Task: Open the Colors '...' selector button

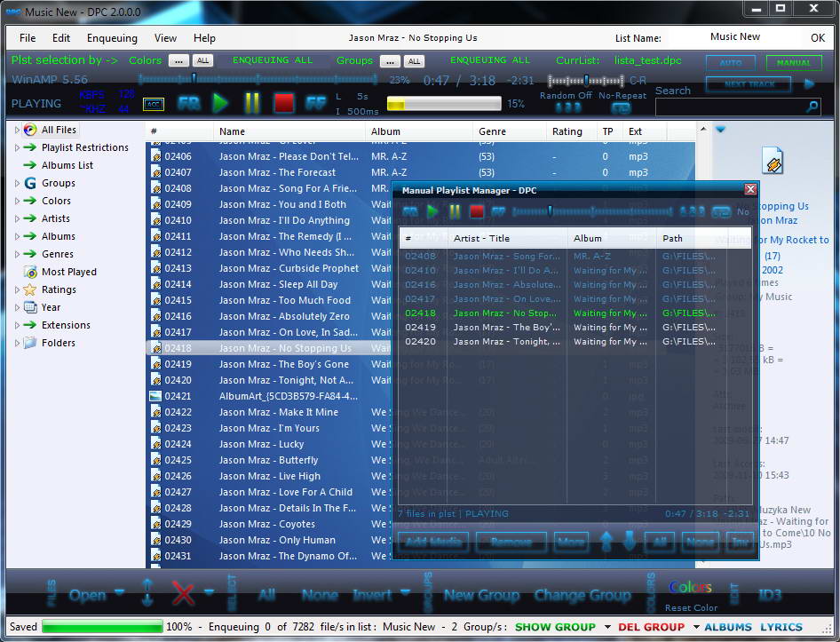Action: (179, 60)
